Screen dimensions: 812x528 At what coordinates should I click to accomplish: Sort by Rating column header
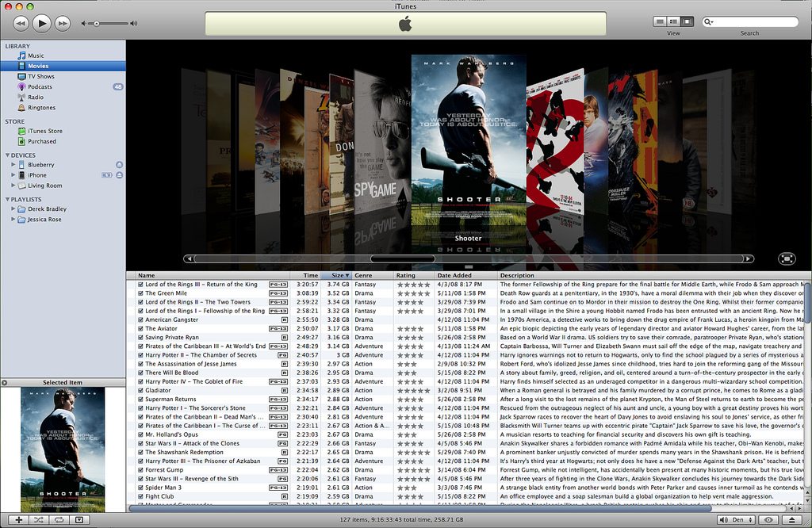coord(414,275)
